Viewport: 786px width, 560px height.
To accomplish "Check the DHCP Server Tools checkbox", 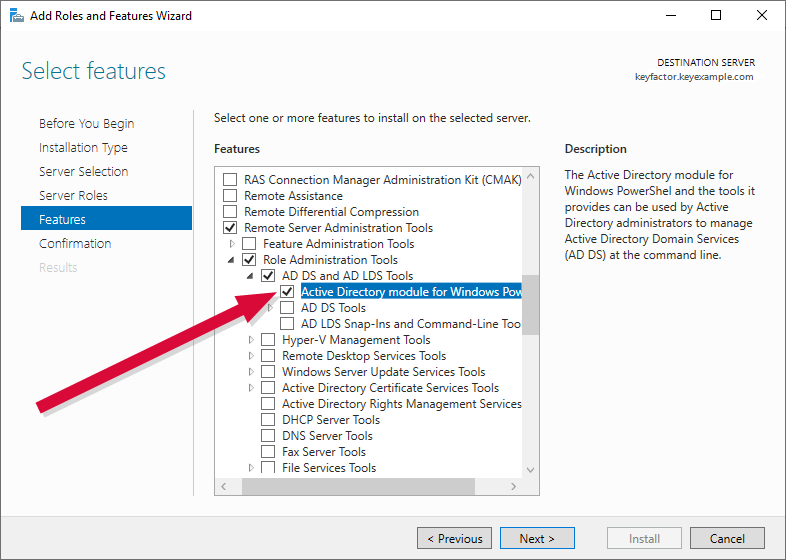I will [x=268, y=420].
